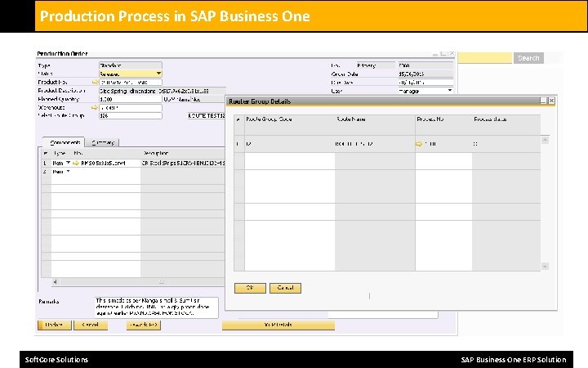
Task: Click the link arrow in component row 1
Action: tap(76, 163)
